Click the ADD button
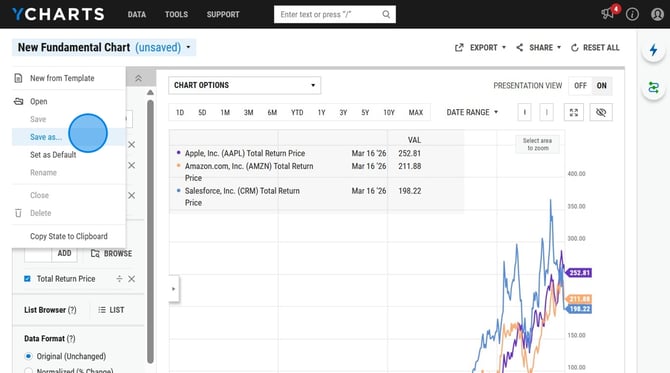This screenshot has height=373, width=670. (x=65, y=253)
